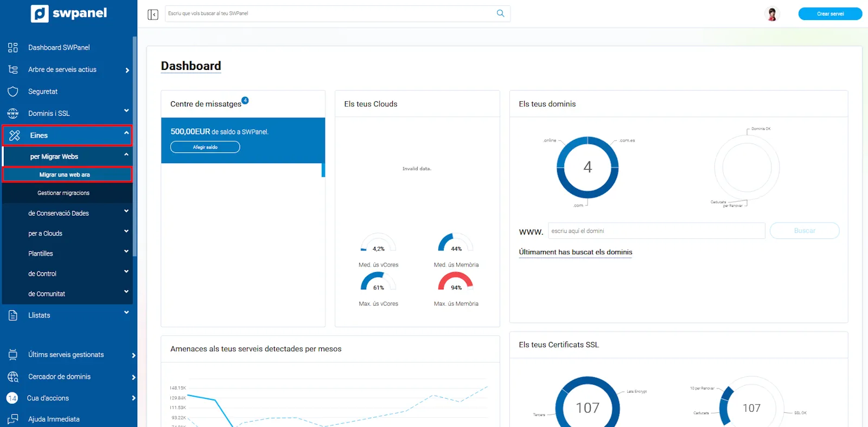Expand the Llistats chevron

[126, 312]
